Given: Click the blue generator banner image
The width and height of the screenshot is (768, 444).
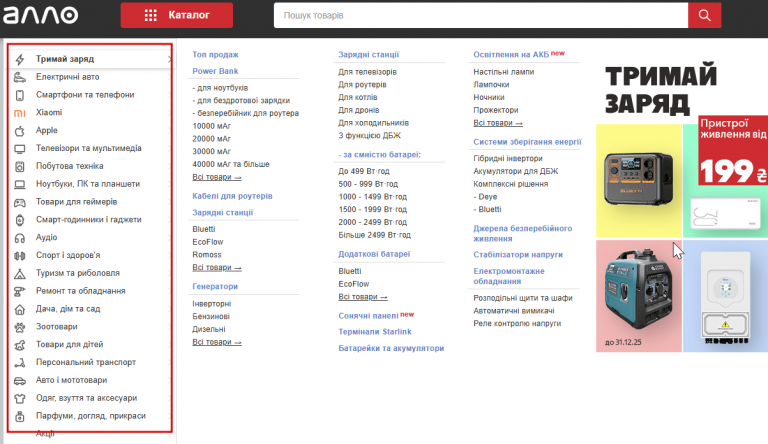Looking at the screenshot, I should (639, 296).
